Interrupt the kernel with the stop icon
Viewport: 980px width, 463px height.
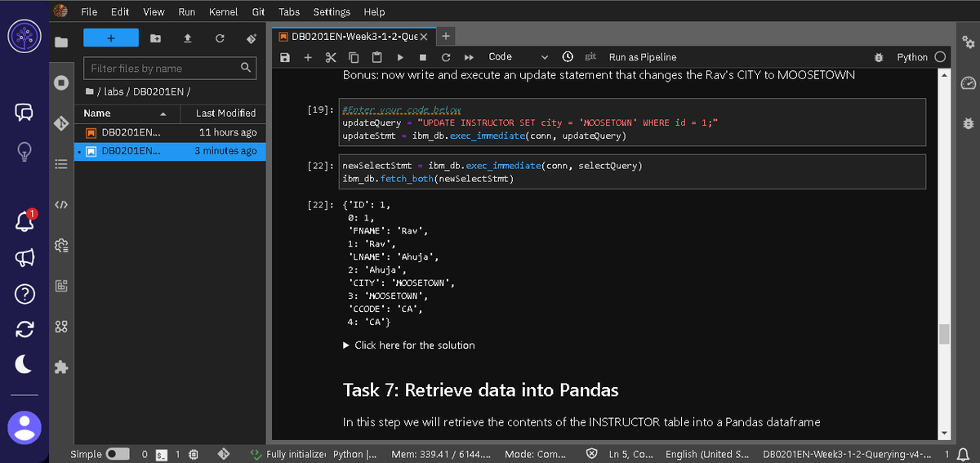coord(423,57)
